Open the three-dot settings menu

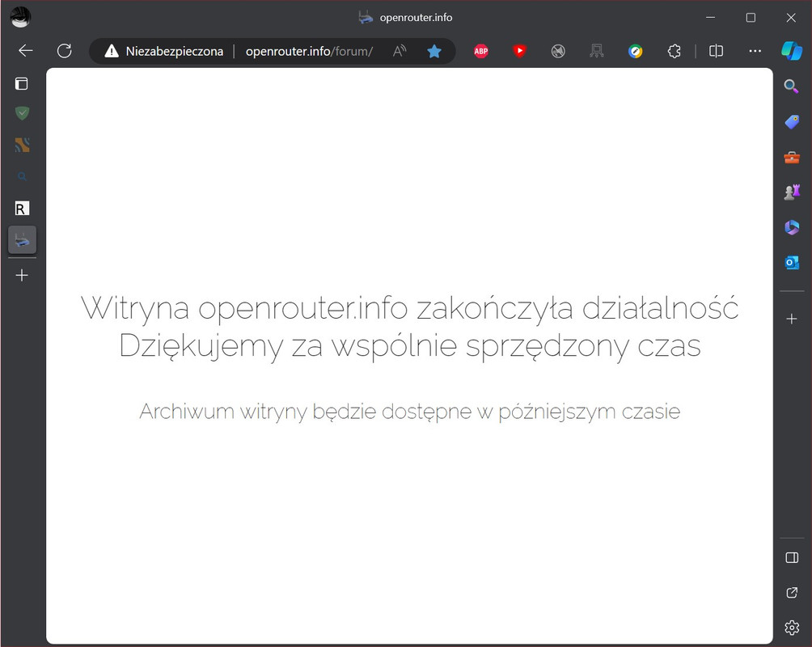click(755, 51)
